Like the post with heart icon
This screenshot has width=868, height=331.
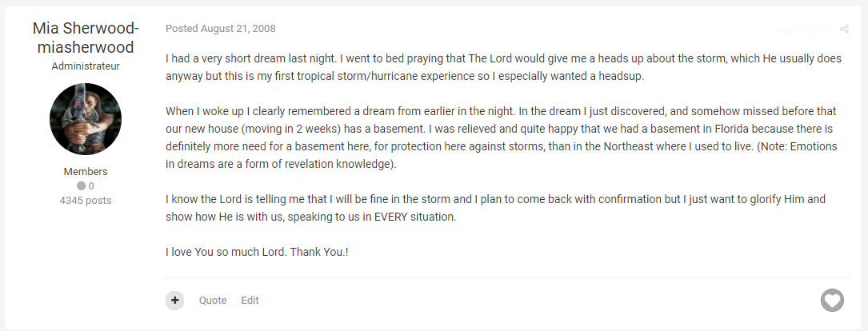pyautogui.click(x=832, y=300)
